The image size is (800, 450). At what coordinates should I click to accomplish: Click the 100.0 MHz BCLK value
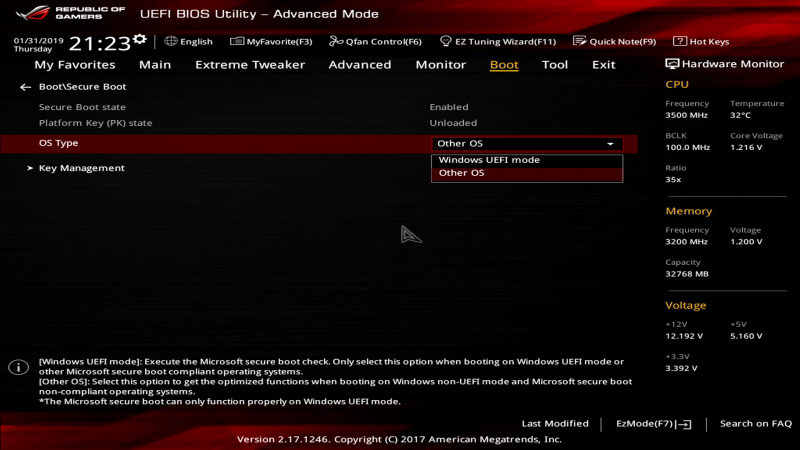tap(688, 147)
